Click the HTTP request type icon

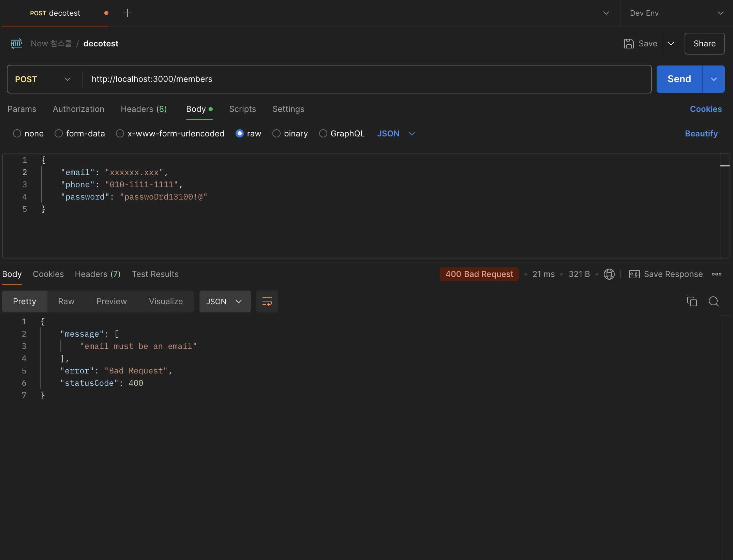16,44
